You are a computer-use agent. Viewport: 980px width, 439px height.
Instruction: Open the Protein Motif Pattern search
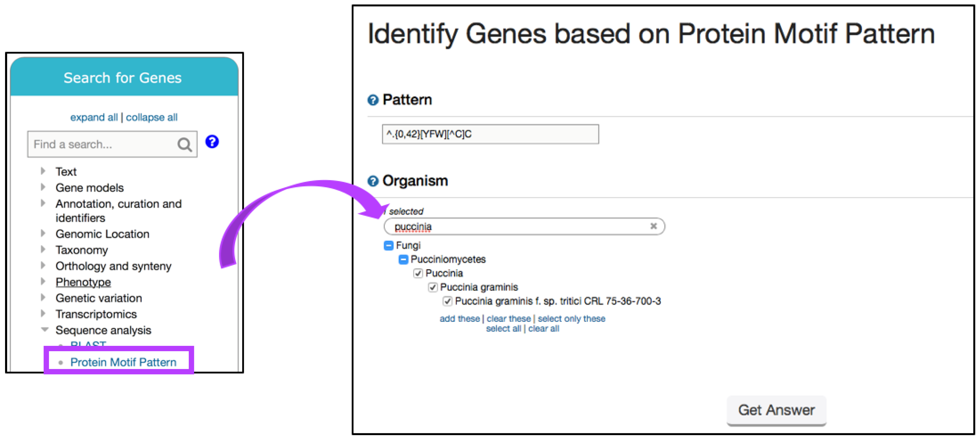click(123, 362)
